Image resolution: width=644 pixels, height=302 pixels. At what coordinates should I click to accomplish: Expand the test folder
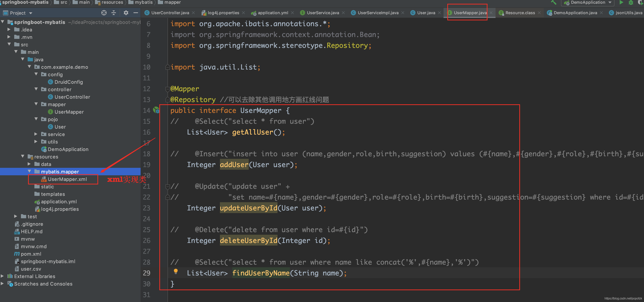pos(16,216)
